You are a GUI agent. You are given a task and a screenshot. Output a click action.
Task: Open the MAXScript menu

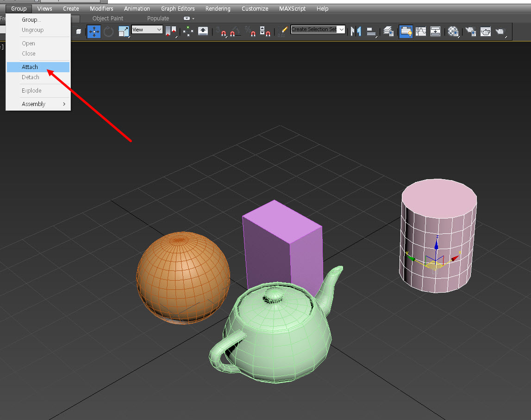coord(292,8)
